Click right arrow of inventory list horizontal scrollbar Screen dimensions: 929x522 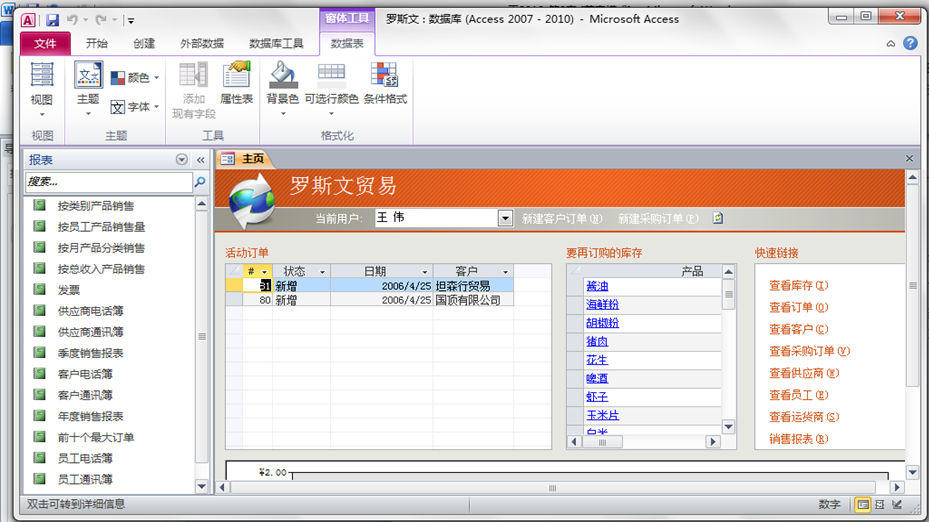(x=713, y=442)
